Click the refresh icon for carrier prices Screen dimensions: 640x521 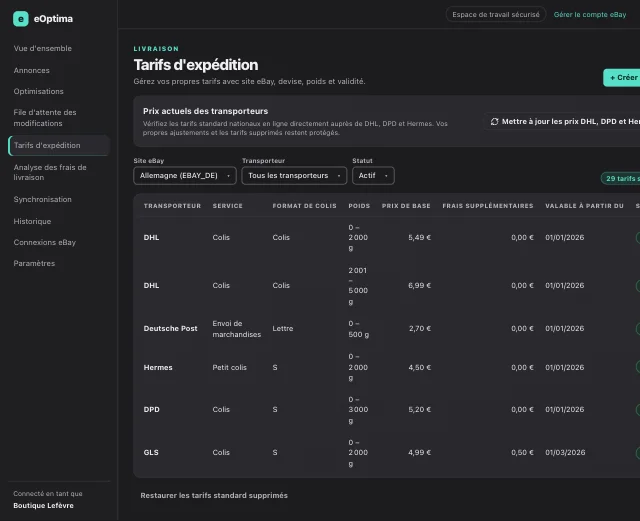494,122
